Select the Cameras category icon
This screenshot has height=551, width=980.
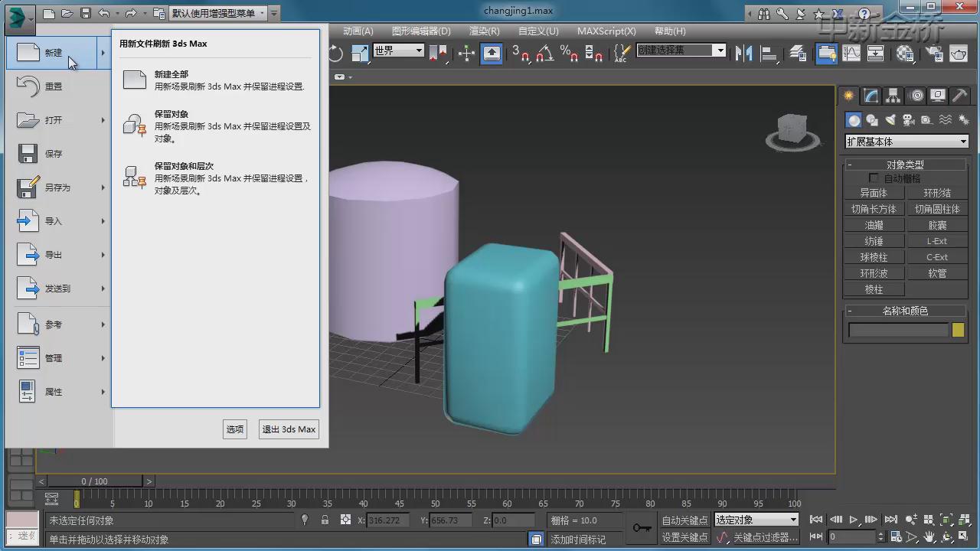pos(908,120)
